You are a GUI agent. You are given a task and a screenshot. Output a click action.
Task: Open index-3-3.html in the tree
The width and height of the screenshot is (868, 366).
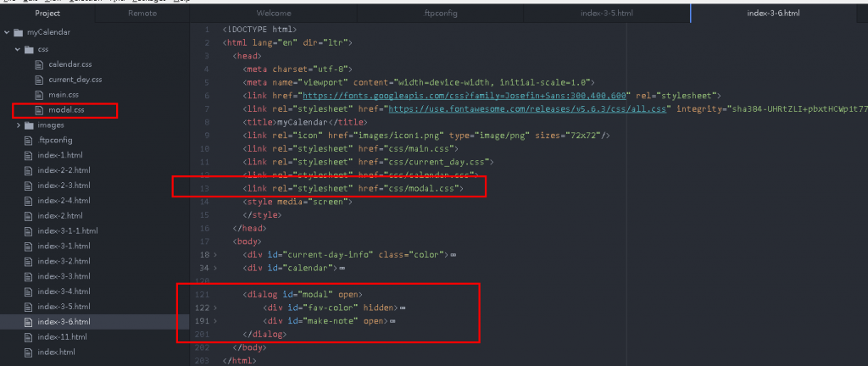[x=64, y=276]
